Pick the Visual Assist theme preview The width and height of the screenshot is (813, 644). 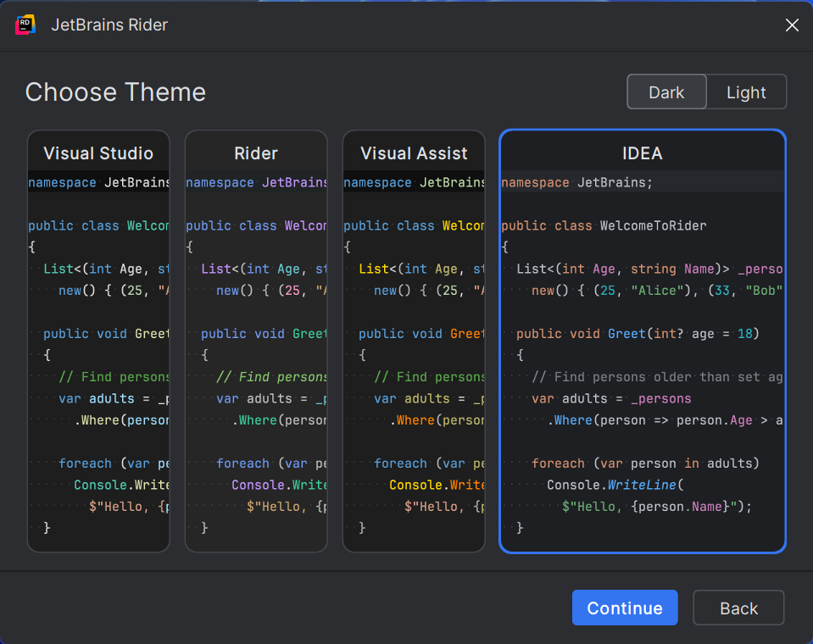click(414, 341)
